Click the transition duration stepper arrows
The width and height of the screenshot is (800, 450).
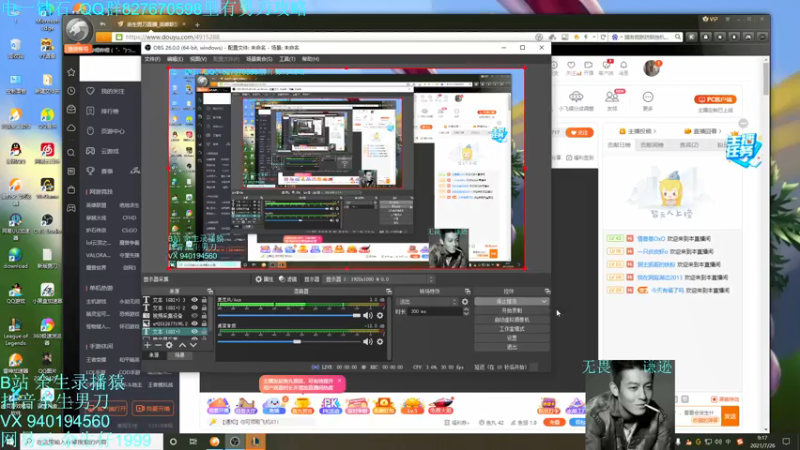[466, 311]
